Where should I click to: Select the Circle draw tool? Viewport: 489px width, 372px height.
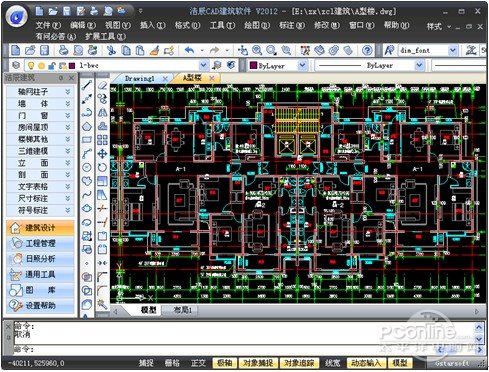click(87, 167)
